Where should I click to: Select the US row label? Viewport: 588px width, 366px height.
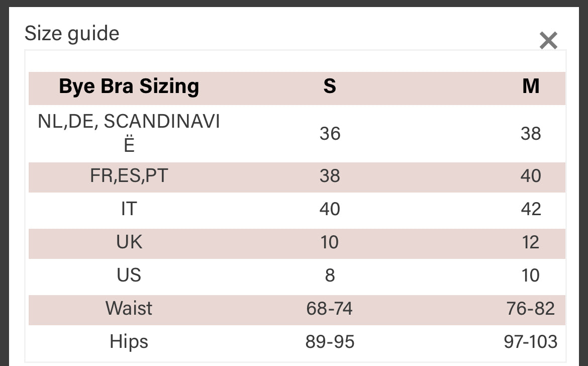(x=129, y=276)
